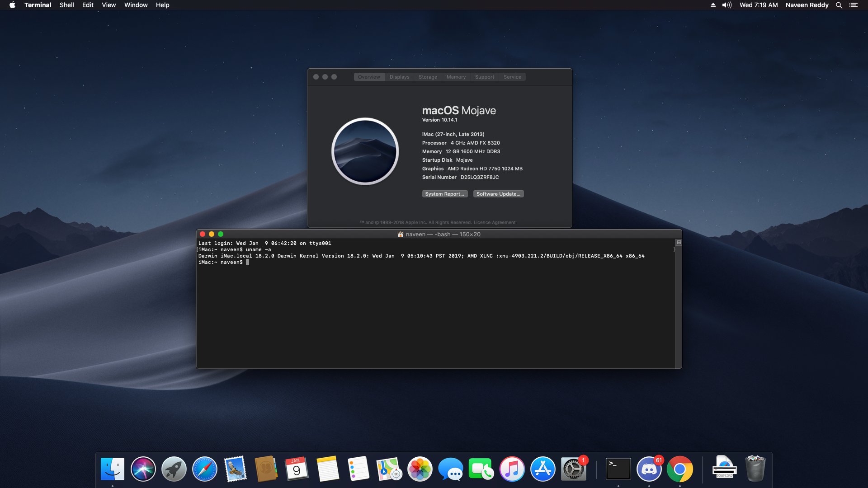Switch to Overview tab in About This Mac
The width and height of the screenshot is (868, 488).
[x=369, y=77]
